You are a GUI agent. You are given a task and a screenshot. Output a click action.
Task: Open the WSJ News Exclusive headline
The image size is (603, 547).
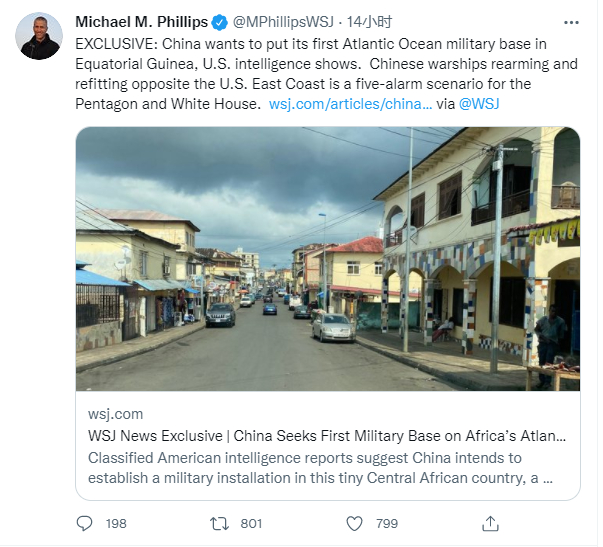click(327, 436)
